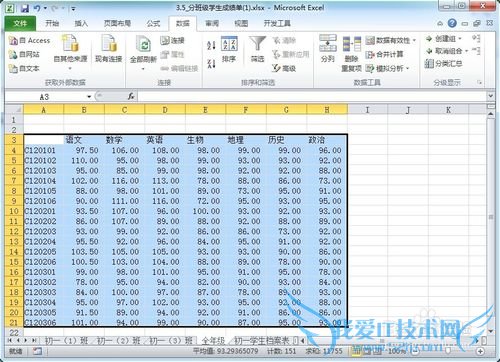Open Outline group dialog launcher
The image size is (500, 362).
coord(480,82)
